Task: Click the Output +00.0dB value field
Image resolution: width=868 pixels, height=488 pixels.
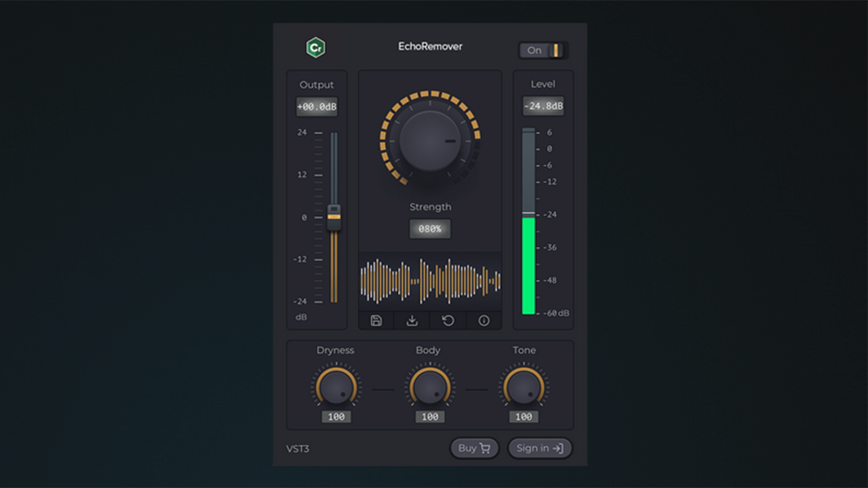Action: (x=317, y=107)
